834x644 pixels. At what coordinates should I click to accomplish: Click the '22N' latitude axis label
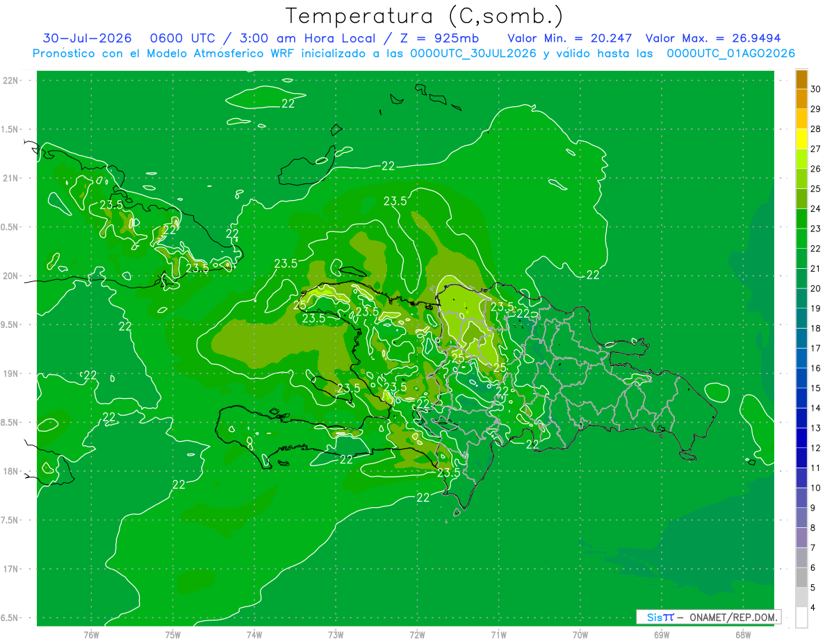tap(11, 81)
